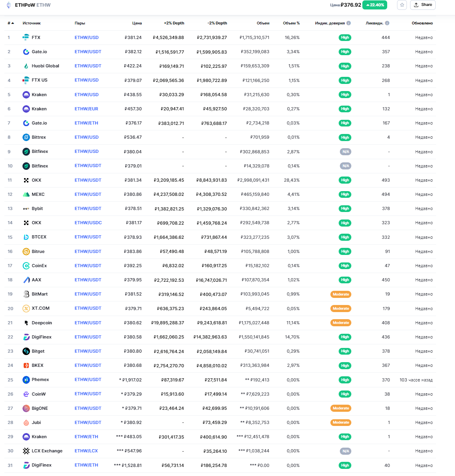The width and height of the screenshot is (455, 476).
Task: Click High trust badge in FTX row
Action: tap(345, 37)
